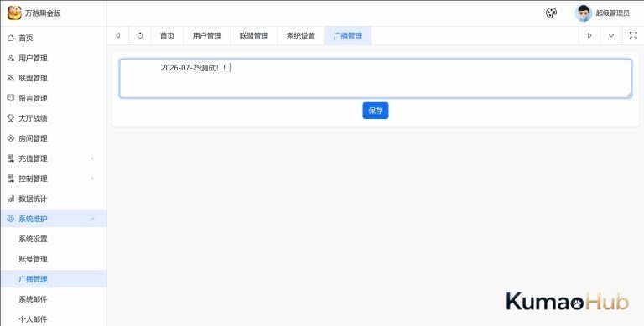644x326 pixels.
Task: Open 系统邮件 in the sidebar submenu
Action: (54, 299)
